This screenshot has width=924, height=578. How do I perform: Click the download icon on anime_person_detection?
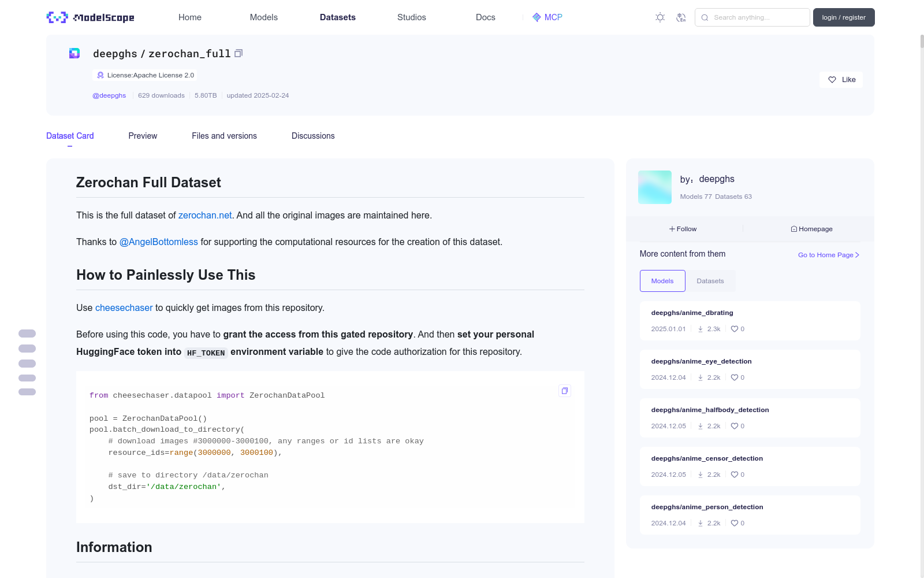(701, 523)
